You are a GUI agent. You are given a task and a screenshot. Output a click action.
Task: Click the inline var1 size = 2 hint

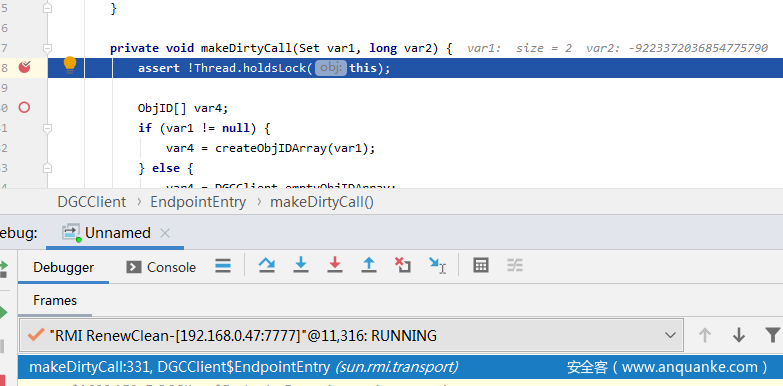pos(519,48)
